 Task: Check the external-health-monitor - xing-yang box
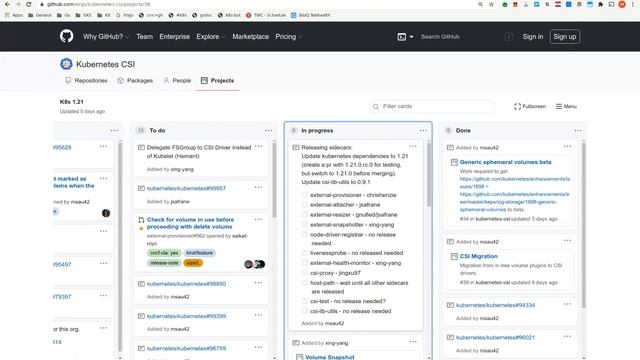(x=305, y=262)
